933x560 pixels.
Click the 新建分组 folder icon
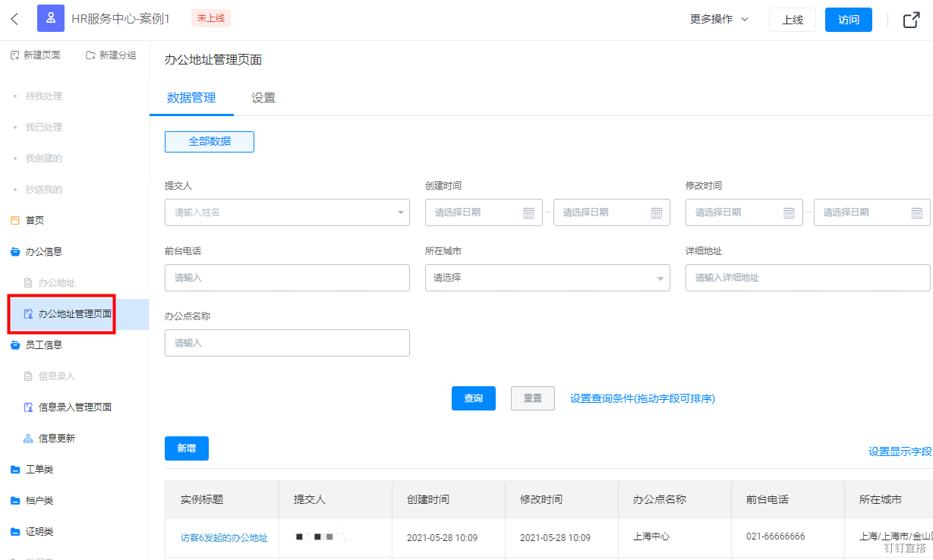(x=90, y=55)
